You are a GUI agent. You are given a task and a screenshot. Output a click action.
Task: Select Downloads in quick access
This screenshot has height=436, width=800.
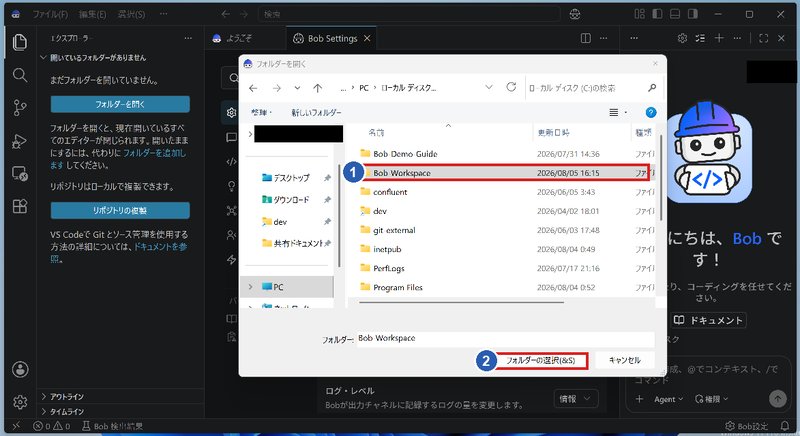[x=291, y=199]
